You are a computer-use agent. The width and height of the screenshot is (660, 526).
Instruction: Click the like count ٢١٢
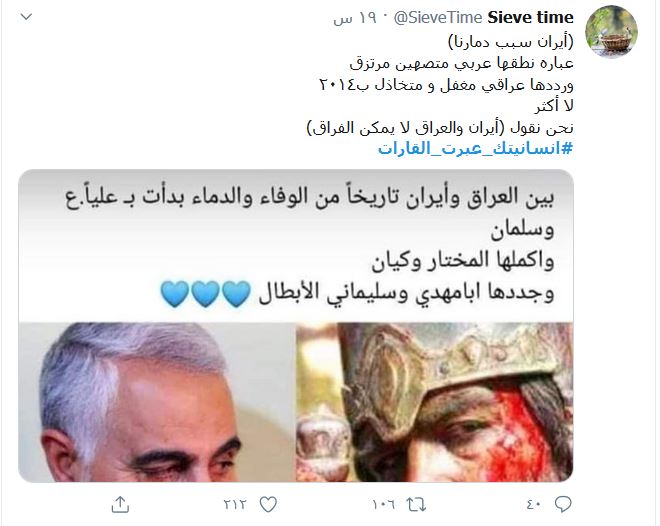[235, 504]
